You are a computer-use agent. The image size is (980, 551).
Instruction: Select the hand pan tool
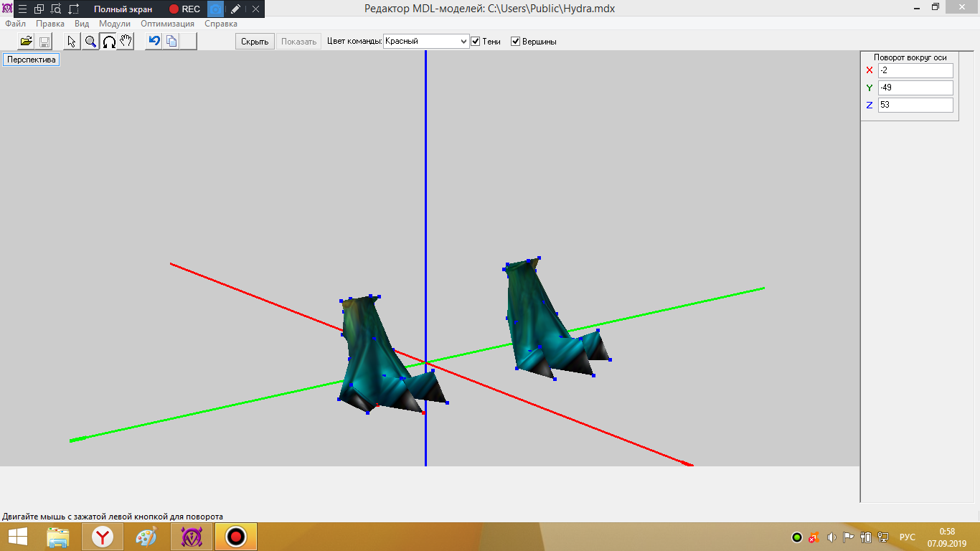click(126, 42)
